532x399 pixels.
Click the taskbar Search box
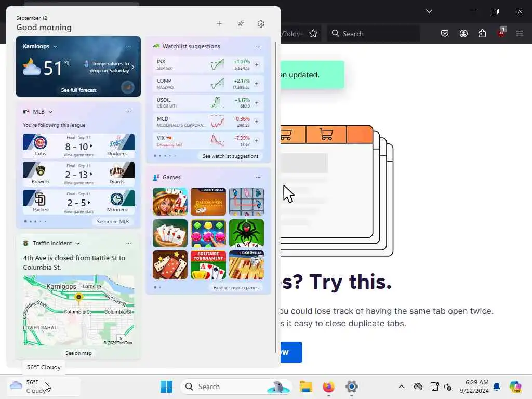236,387
